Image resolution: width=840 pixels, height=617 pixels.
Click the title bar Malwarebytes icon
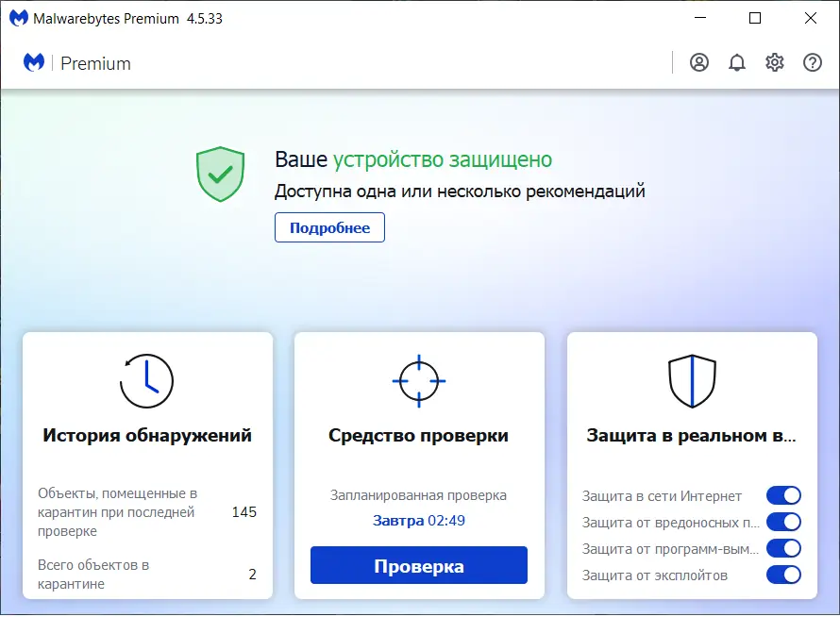click(x=20, y=17)
